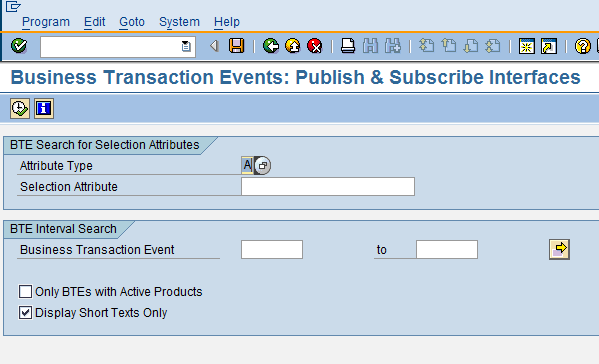This screenshot has width=599, height=364.
Task: Open the Program menu
Action: click(46, 22)
